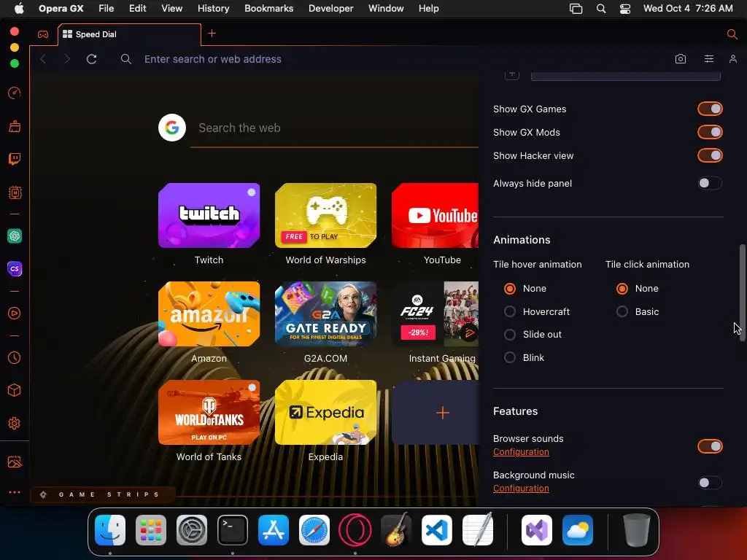Open the Expedia speed dial tile
Screen dimensions: 747x560
326,413
